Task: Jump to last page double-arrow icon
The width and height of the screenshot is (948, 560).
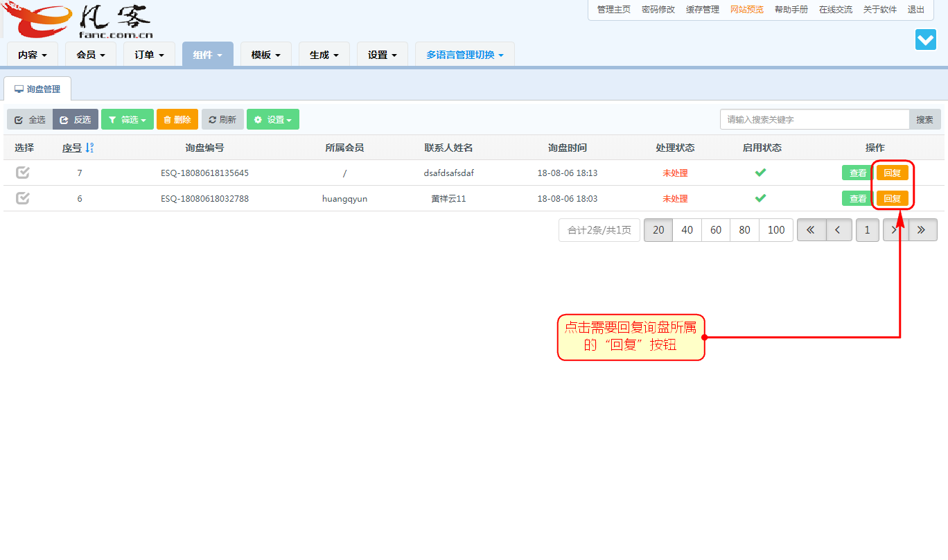Action: coord(922,230)
